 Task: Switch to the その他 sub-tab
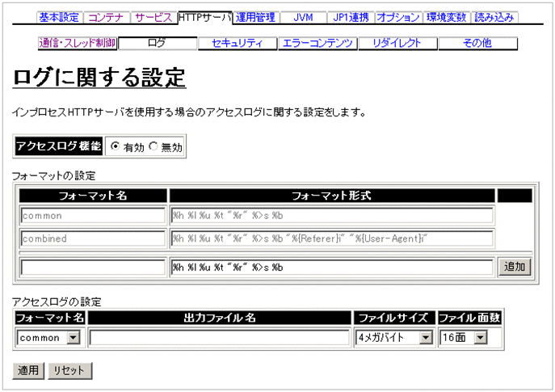click(477, 43)
